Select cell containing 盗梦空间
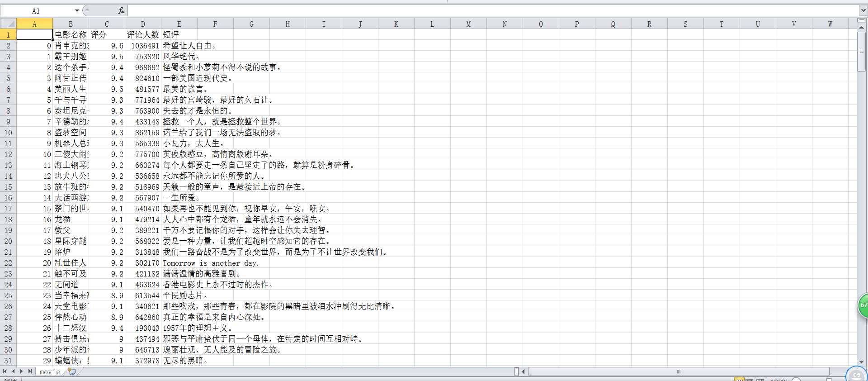Viewport: 868px width, 381px height. point(71,133)
